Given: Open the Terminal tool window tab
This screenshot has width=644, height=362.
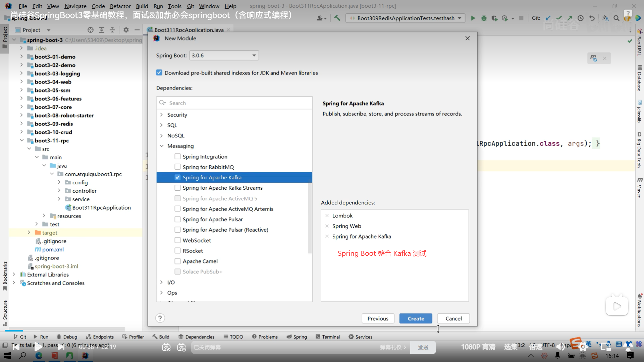Looking at the screenshot, I should (327, 337).
